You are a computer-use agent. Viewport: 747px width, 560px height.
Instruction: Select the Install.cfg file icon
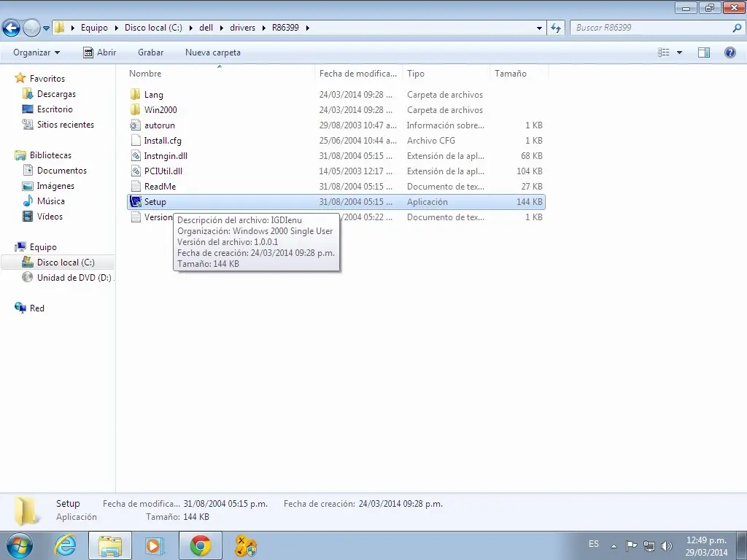tap(135, 140)
